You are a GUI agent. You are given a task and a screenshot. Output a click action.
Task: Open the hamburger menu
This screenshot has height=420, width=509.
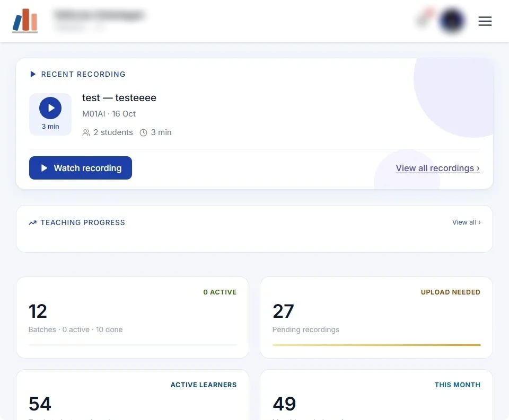485,21
